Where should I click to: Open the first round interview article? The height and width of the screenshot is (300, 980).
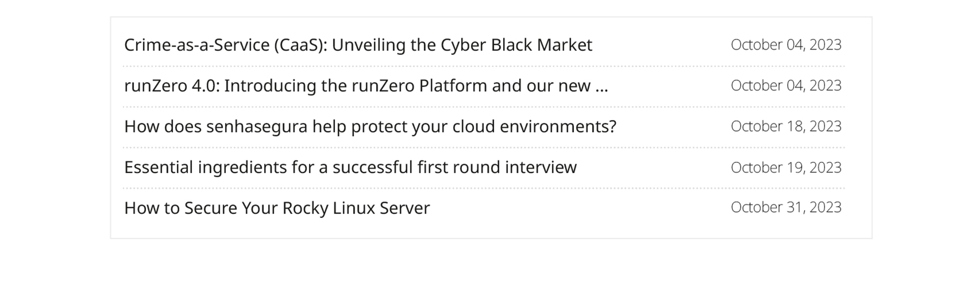point(350,167)
